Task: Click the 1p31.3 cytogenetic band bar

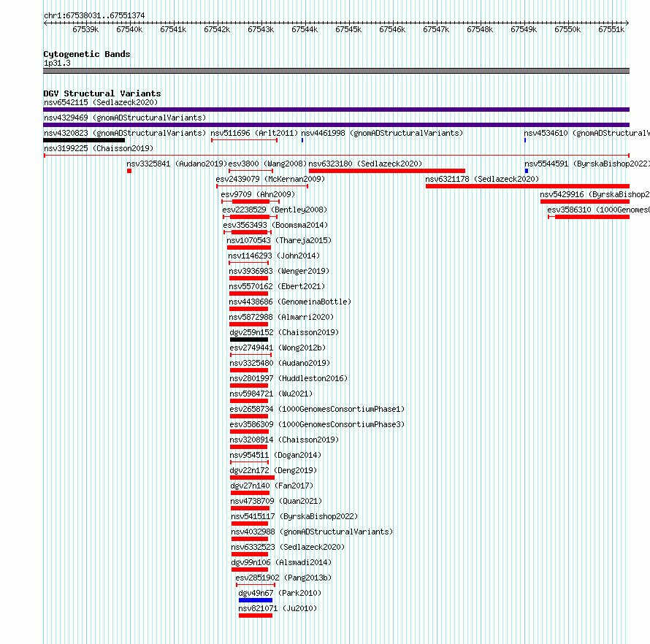Action: 336,71
